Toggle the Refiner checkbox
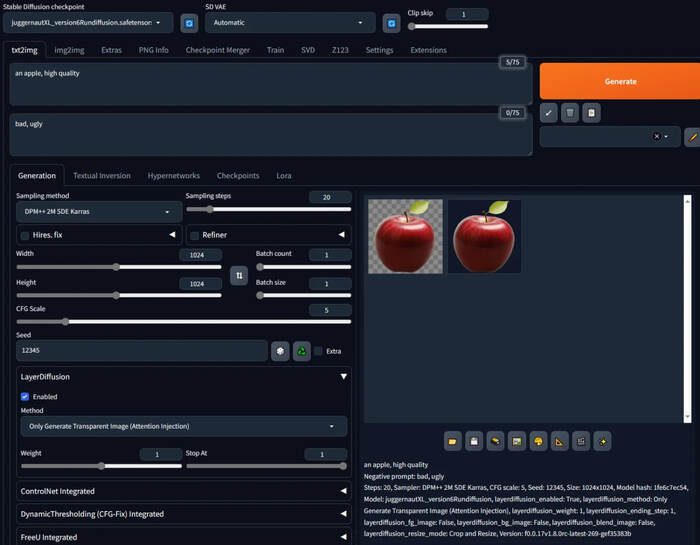Screen dimensions: 700x545 195,235
